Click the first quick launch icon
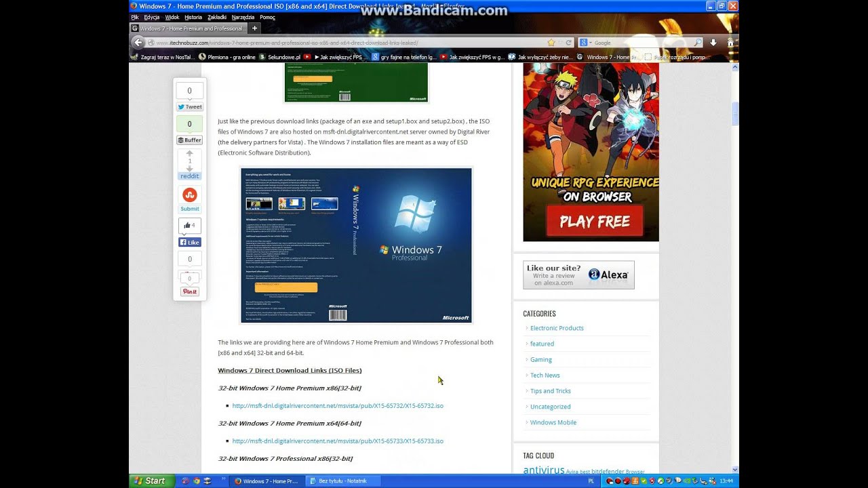This screenshot has width=868, height=488. (186, 481)
